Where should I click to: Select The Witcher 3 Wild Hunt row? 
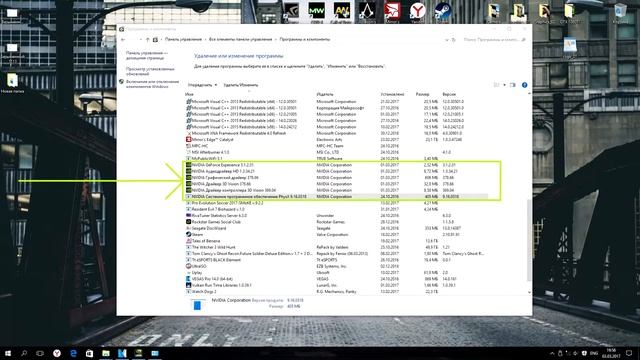click(x=337, y=247)
